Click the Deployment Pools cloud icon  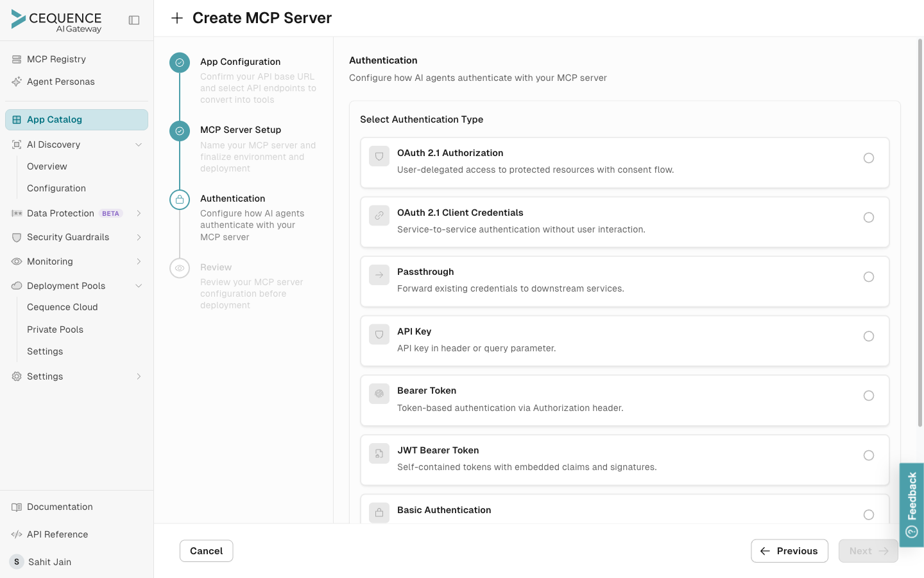click(x=17, y=286)
